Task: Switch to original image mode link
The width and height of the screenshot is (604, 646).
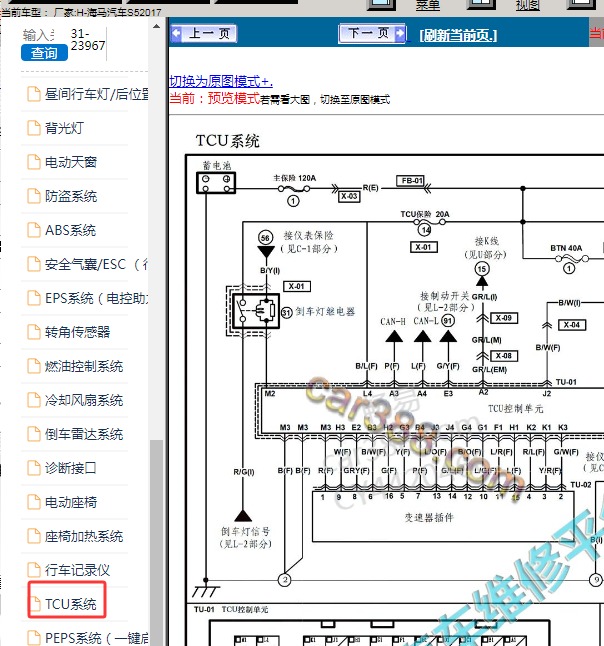Action: (x=221, y=81)
